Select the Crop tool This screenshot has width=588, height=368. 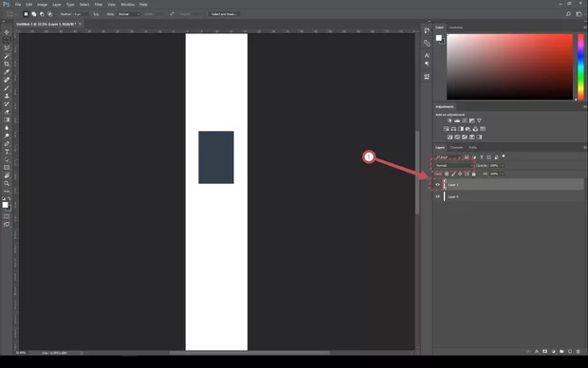pyautogui.click(x=7, y=64)
